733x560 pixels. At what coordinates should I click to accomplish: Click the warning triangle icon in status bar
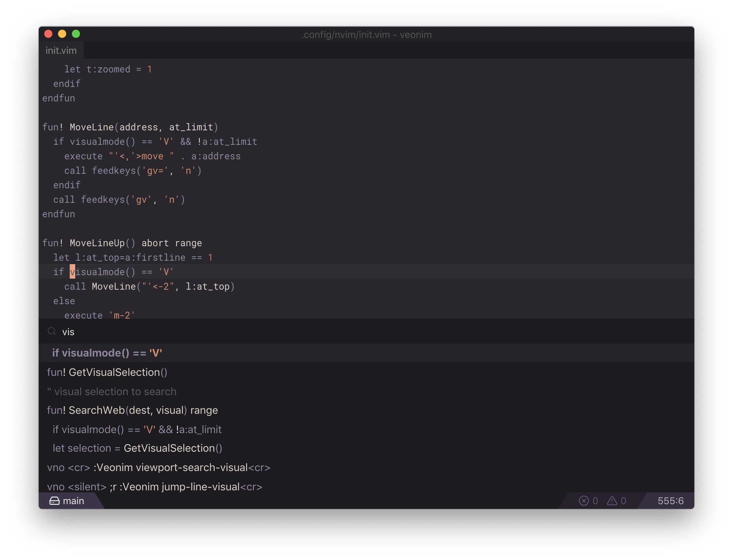(x=612, y=501)
